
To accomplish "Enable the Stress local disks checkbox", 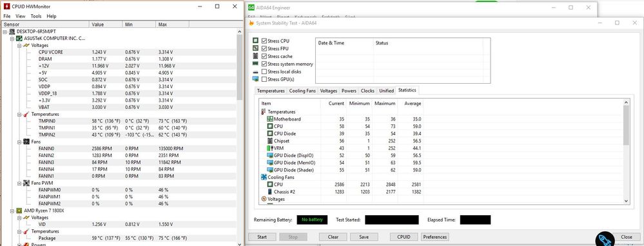I will 264,71.
